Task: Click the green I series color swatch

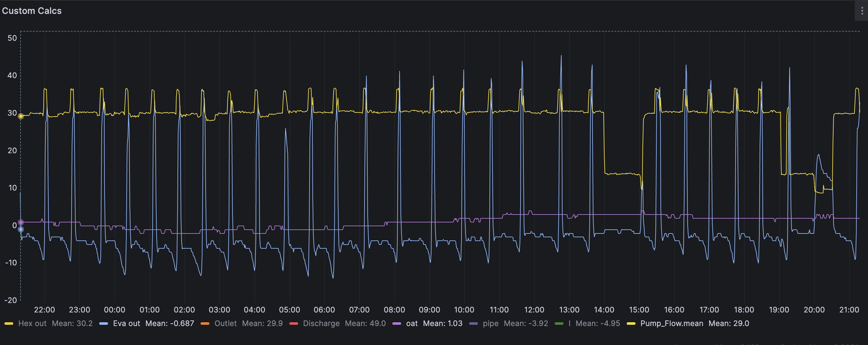Action: pyautogui.click(x=559, y=324)
